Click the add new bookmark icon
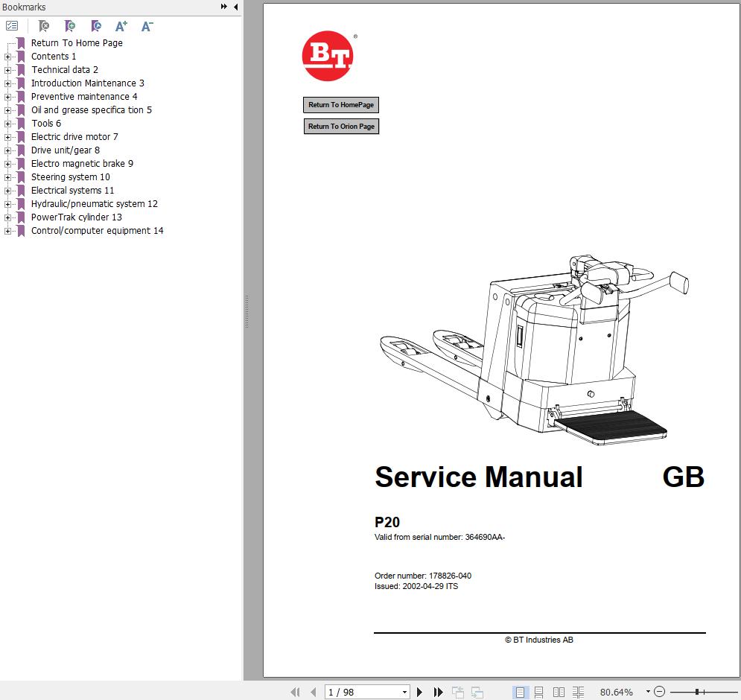 click(x=70, y=26)
